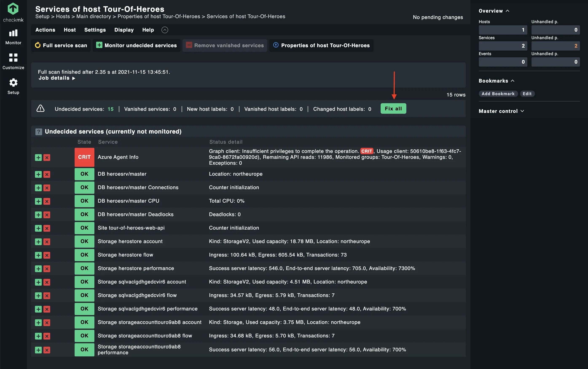Click the '15 rows' label
Image resolution: width=588 pixels, height=369 pixels.
(456, 95)
